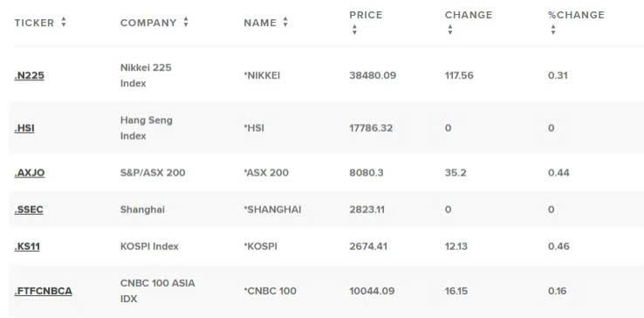644x318 pixels.
Task: Click the COMPANY column header
Action: [148, 23]
